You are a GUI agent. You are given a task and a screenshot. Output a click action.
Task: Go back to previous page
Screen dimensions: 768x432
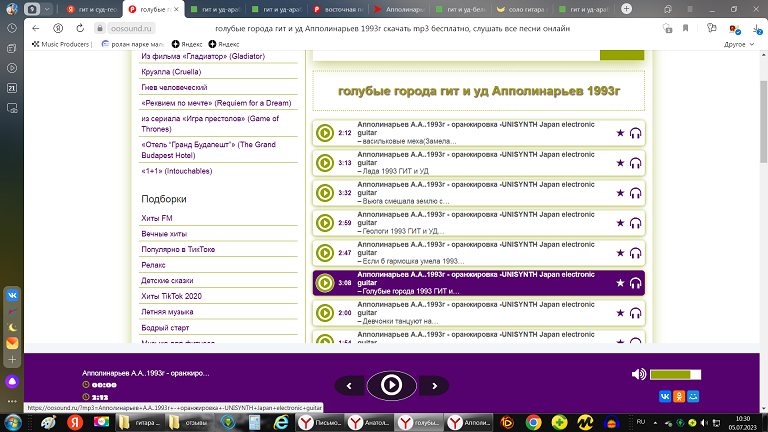coord(36,28)
